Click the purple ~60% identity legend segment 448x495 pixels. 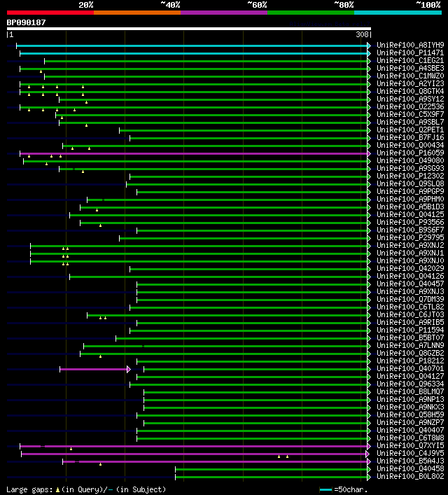tap(224, 13)
